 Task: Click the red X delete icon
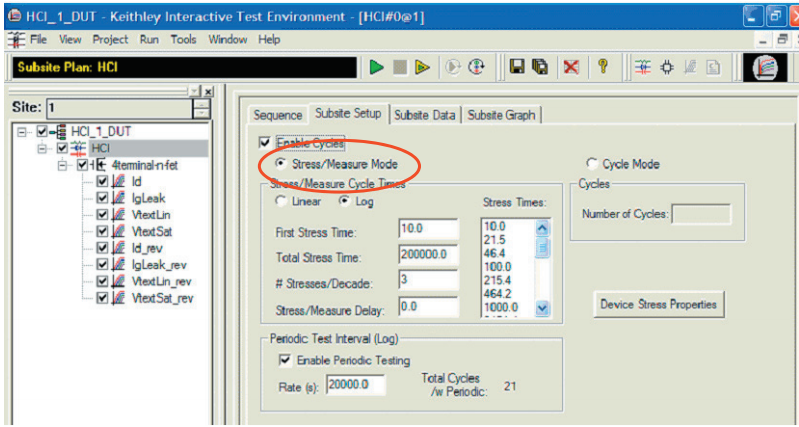pos(572,67)
